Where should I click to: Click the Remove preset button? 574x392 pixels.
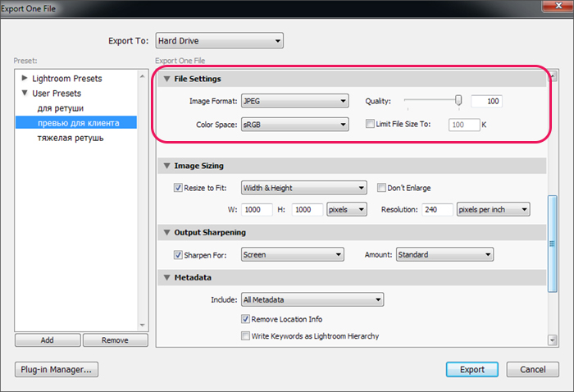116,340
